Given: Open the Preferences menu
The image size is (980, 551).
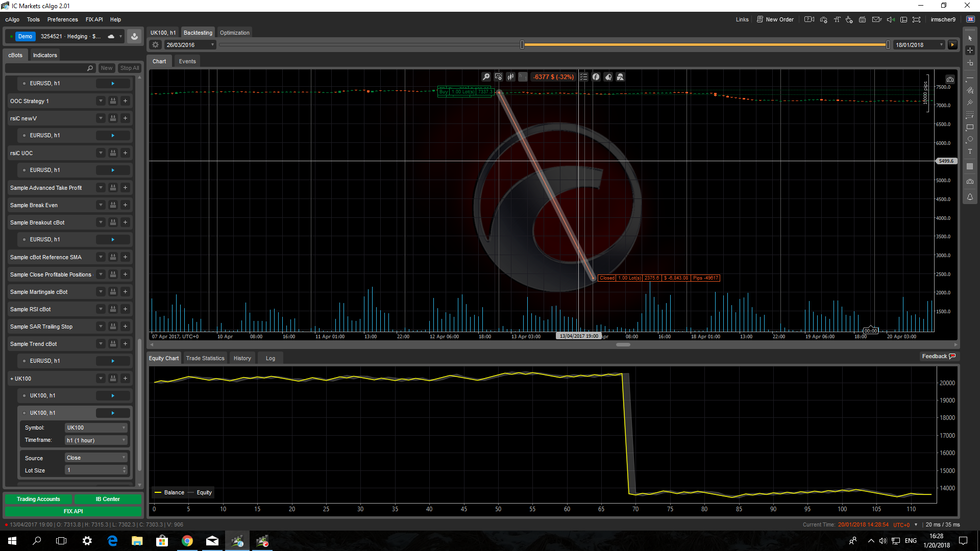Looking at the screenshot, I should click(x=63, y=19).
